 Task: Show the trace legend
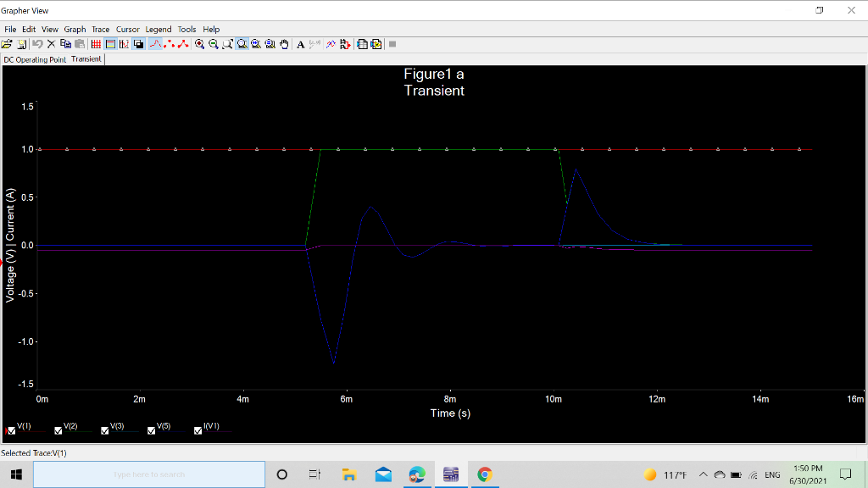(112, 44)
